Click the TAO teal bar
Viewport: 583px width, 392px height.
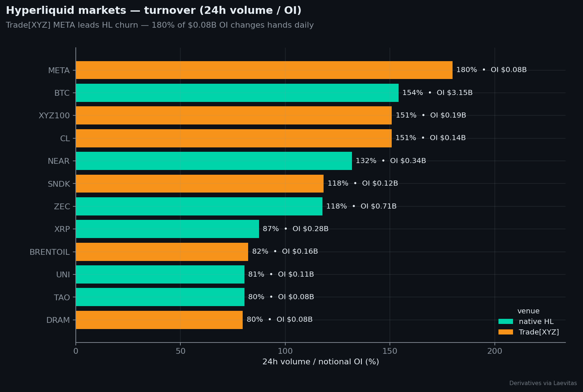tap(160, 297)
